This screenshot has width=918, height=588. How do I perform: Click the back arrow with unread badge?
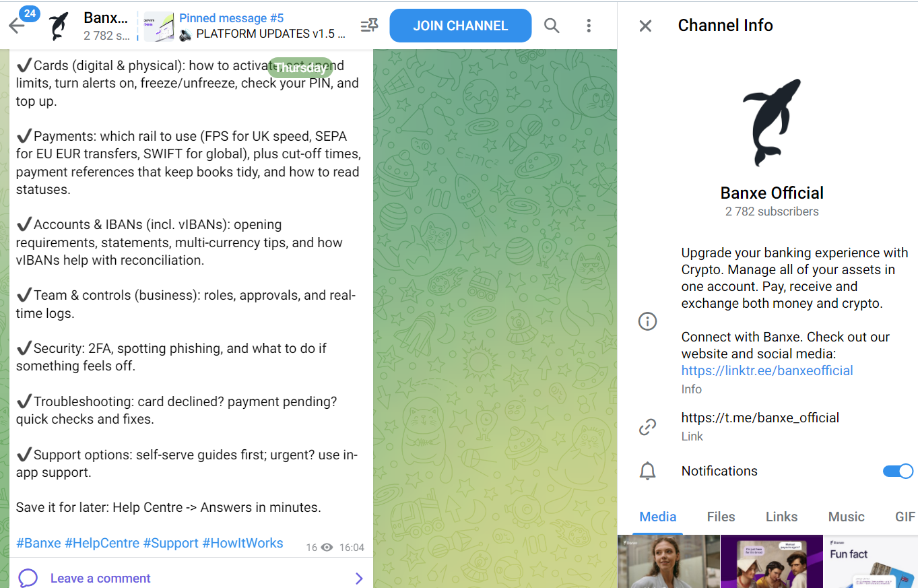click(17, 26)
